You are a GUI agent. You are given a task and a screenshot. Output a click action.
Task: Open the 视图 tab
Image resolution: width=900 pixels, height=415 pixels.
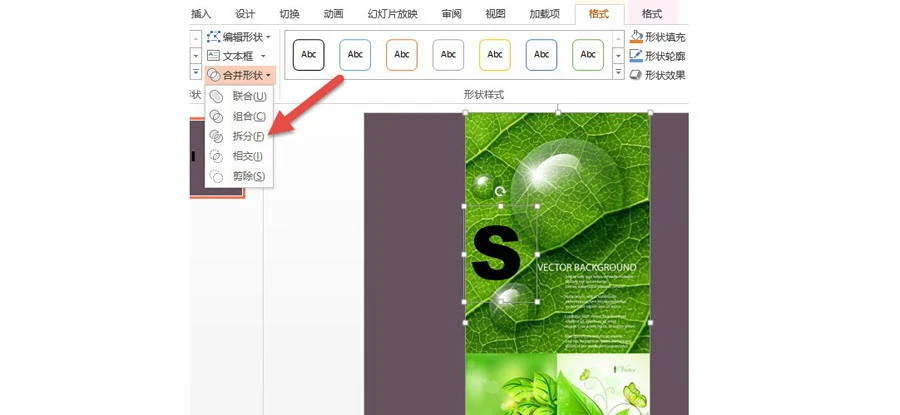(495, 14)
